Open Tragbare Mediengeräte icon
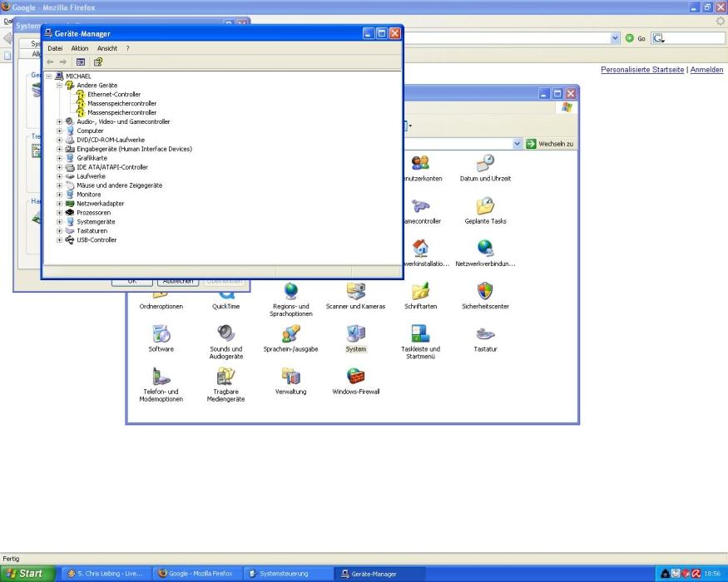728x582 pixels. click(226, 385)
